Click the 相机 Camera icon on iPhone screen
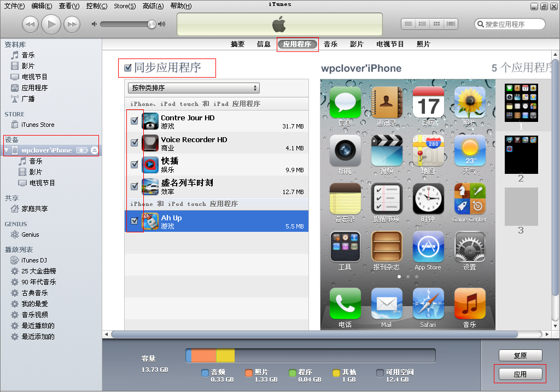The image size is (560, 392). click(x=345, y=151)
